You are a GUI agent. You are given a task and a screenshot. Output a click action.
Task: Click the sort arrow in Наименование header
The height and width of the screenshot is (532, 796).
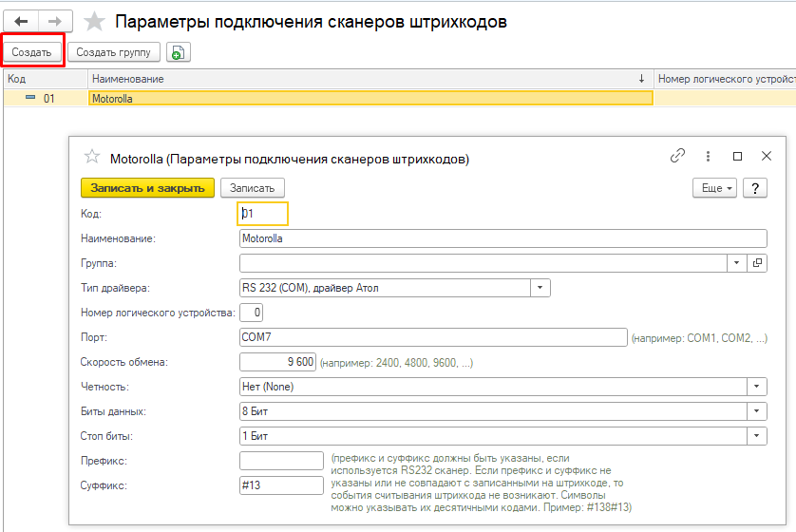click(x=642, y=79)
